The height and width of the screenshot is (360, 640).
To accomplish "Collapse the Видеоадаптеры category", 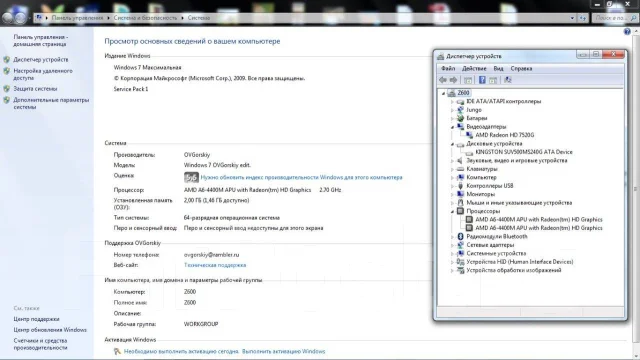I will tap(452, 127).
